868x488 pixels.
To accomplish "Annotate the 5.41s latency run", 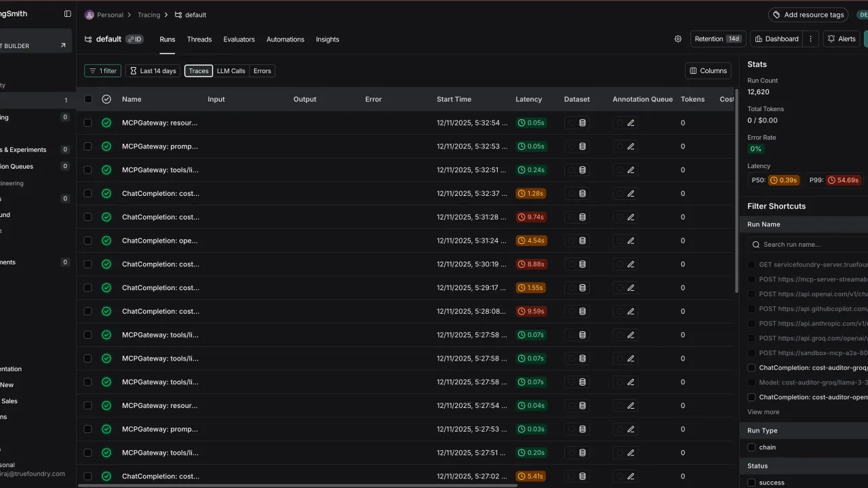I will pos(631,476).
